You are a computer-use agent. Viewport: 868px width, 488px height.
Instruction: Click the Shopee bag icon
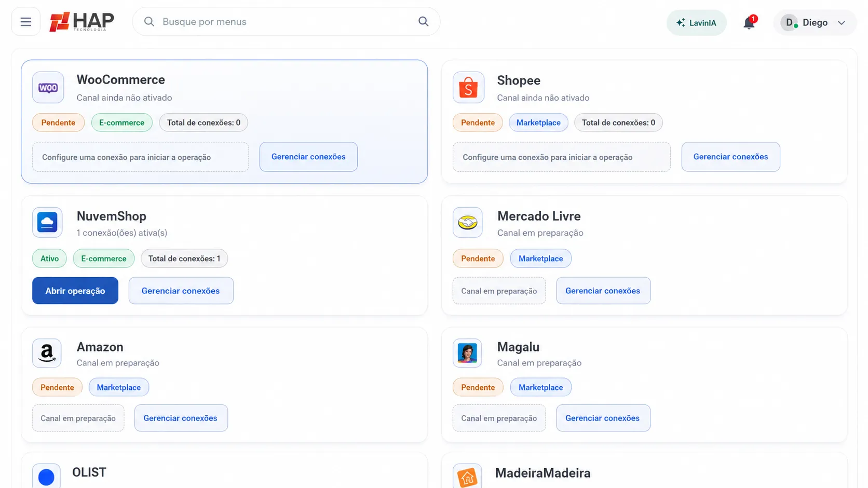point(468,88)
